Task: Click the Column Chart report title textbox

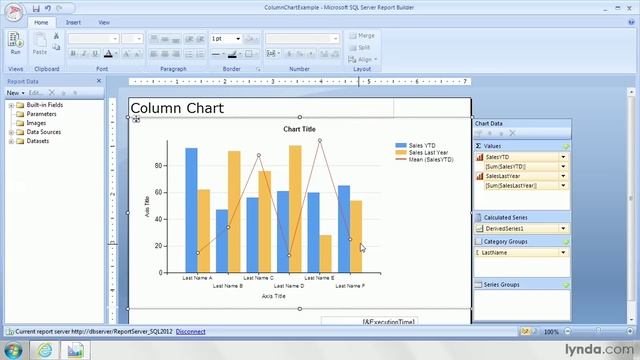Action: tap(261, 108)
